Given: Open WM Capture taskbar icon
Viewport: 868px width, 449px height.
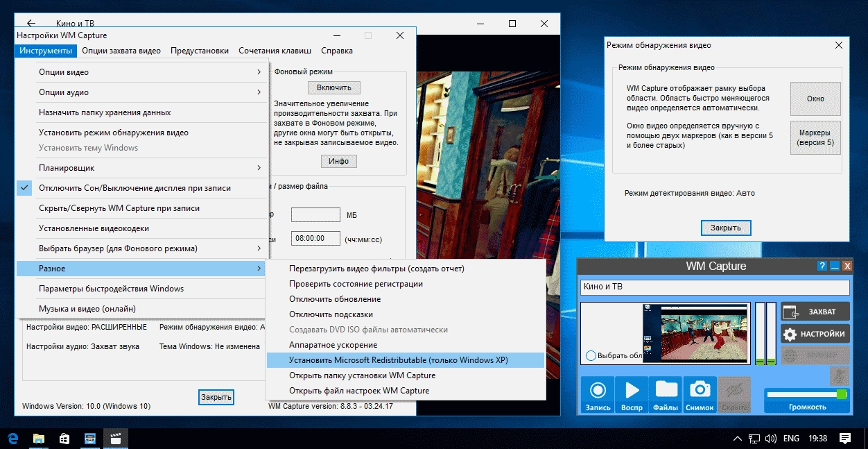Looking at the screenshot, I should [x=90, y=439].
